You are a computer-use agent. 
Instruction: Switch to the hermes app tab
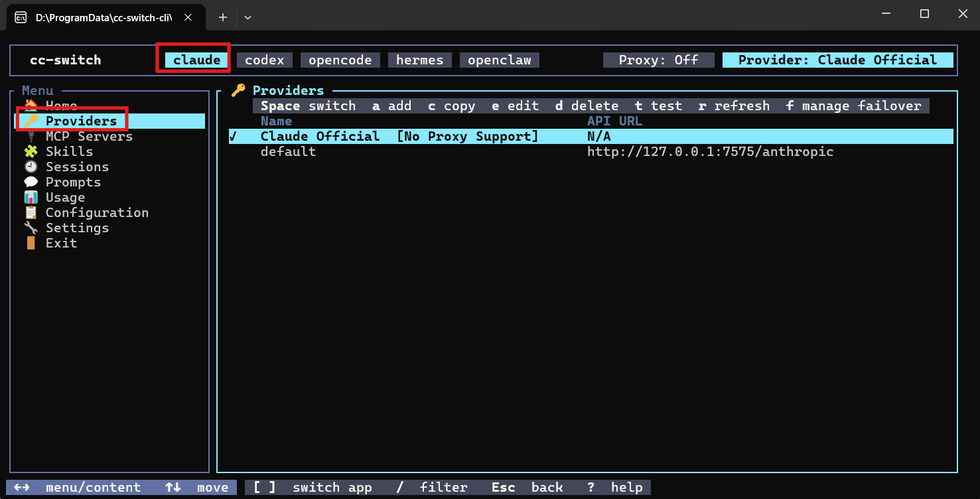[420, 60]
